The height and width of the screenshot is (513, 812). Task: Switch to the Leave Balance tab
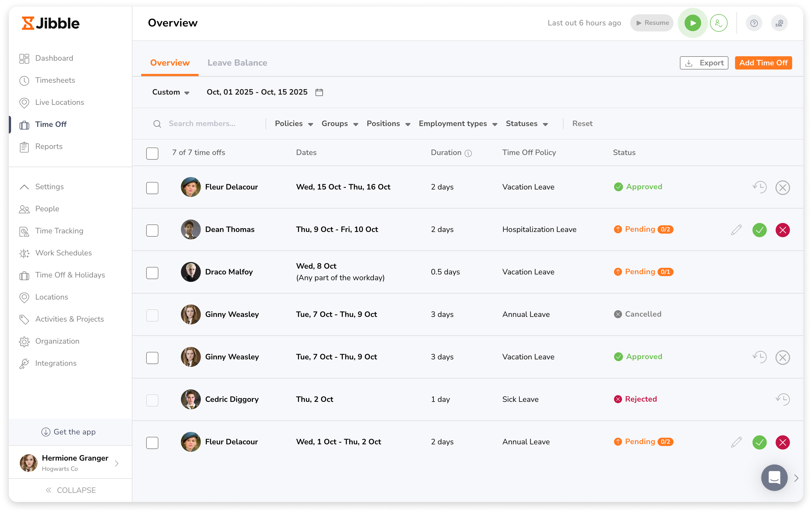point(237,63)
